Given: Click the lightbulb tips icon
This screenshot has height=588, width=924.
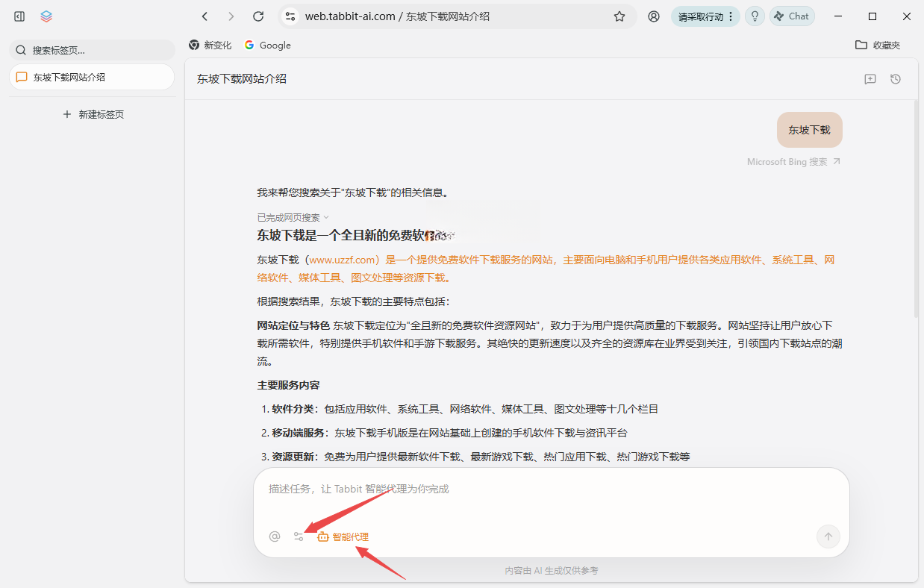Looking at the screenshot, I should click(755, 16).
